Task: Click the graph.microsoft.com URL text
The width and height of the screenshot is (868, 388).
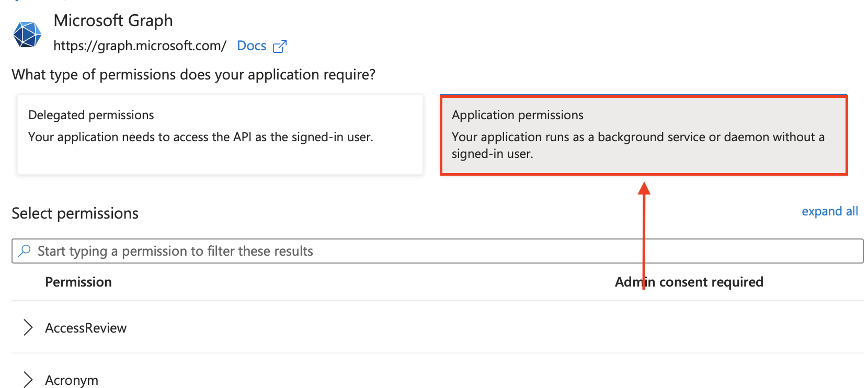Action: tap(140, 46)
